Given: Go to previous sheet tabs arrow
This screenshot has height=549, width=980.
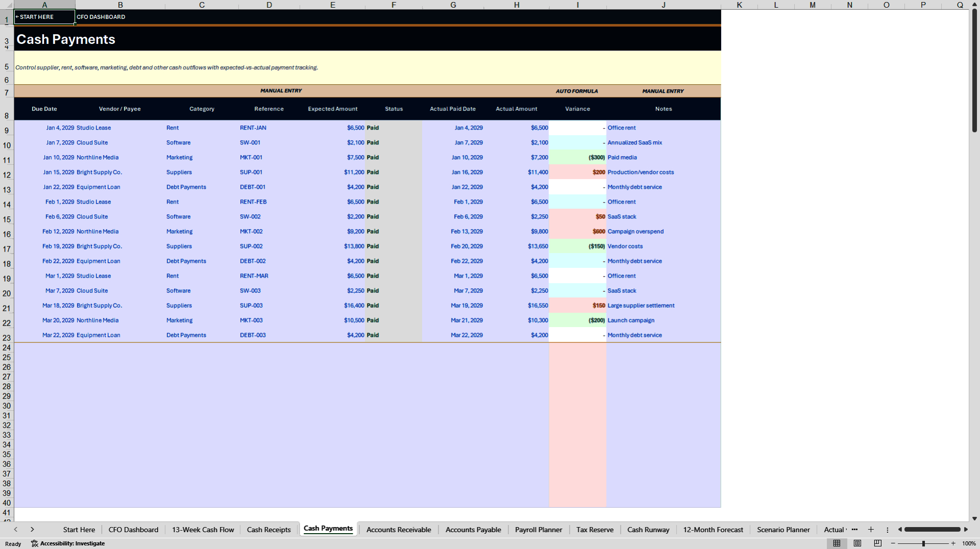Looking at the screenshot, I should pos(16,530).
